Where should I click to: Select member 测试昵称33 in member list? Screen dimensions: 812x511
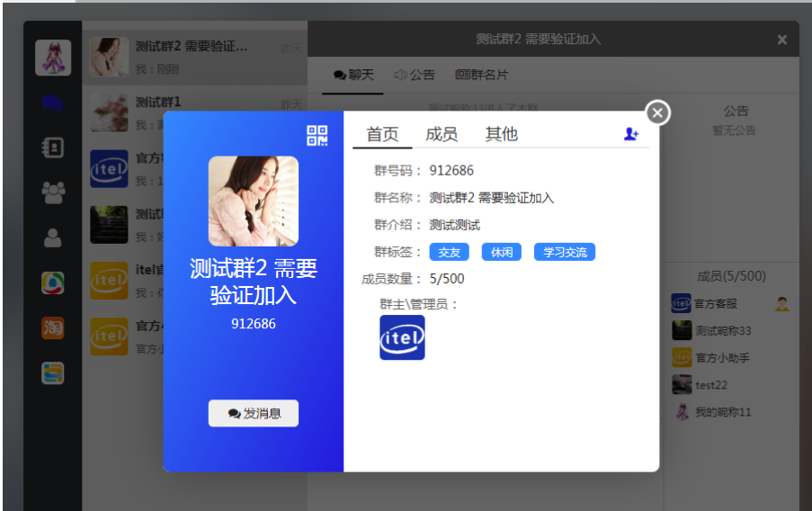pyautogui.click(x=731, y=331)
